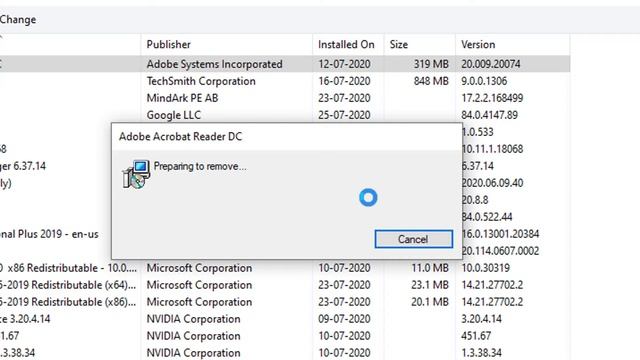Screen dimensions: 640x360
Task: Cancel the Adobe Acrobat Reader removal
Action: 413,239
